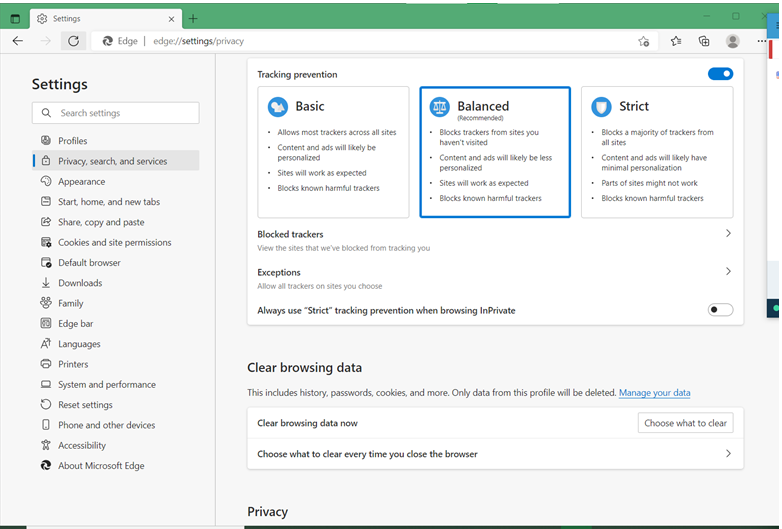Screen dimensions: 782x529
Task: Open a new tab with plus icon
Action: [193, 19]
